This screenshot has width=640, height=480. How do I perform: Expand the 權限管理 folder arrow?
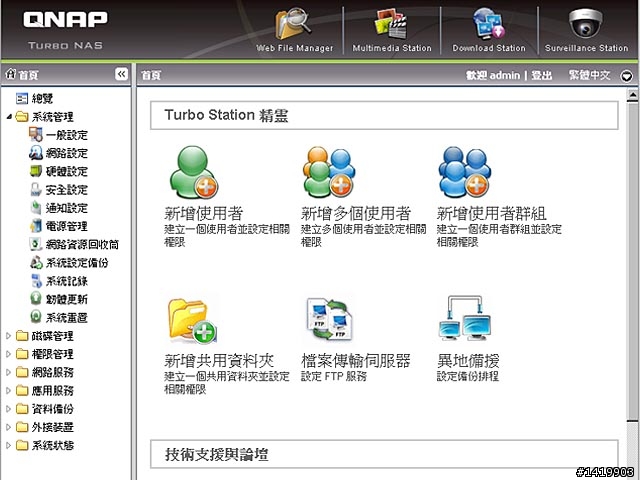click(9, 354)
